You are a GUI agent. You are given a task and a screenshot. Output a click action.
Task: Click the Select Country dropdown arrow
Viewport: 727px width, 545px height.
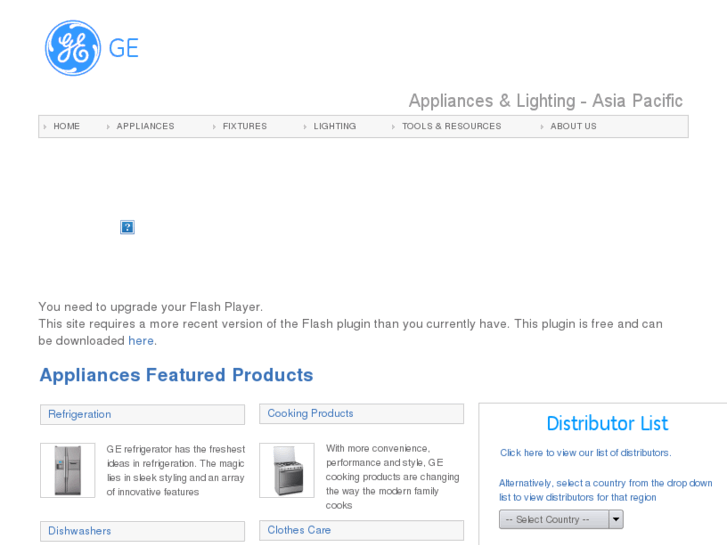point(616,519)
